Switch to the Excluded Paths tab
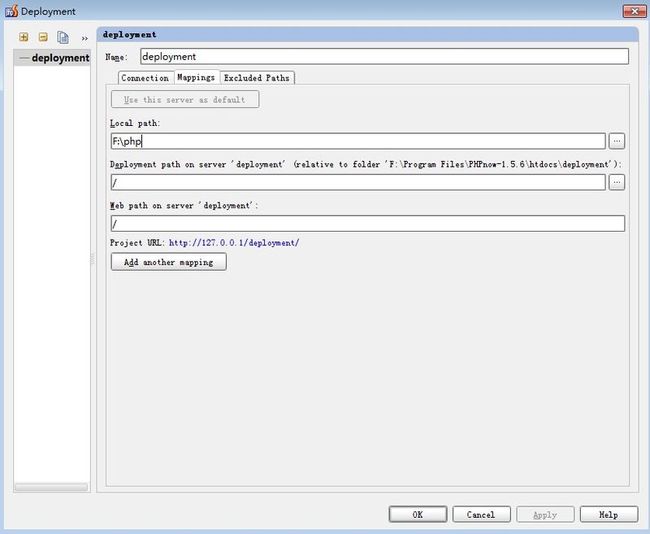650x534 pixels. [257, 78]
